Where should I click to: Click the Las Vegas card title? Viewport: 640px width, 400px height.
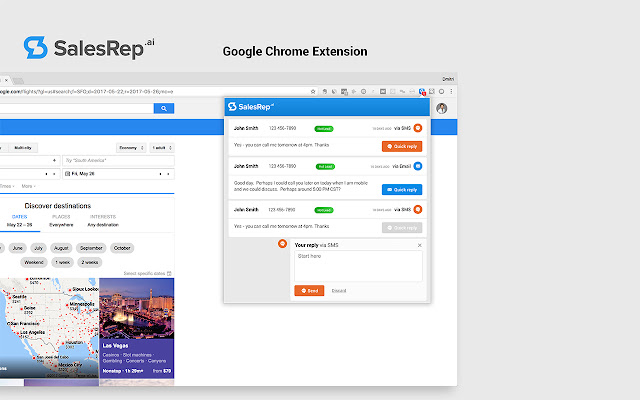[x=116, y=346]
